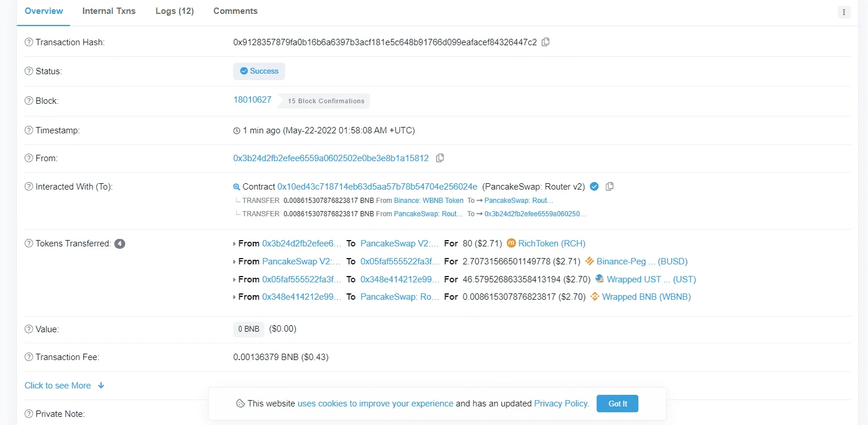Expand Click to see More section
Image resolution: width=868 pixels, height=425 pixels.
click(64, 386)
